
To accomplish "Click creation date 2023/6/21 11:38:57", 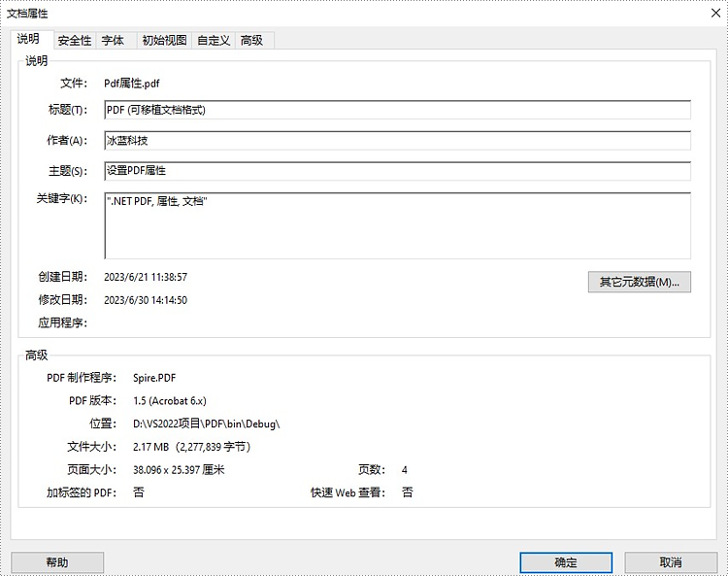I will point(146,278).
